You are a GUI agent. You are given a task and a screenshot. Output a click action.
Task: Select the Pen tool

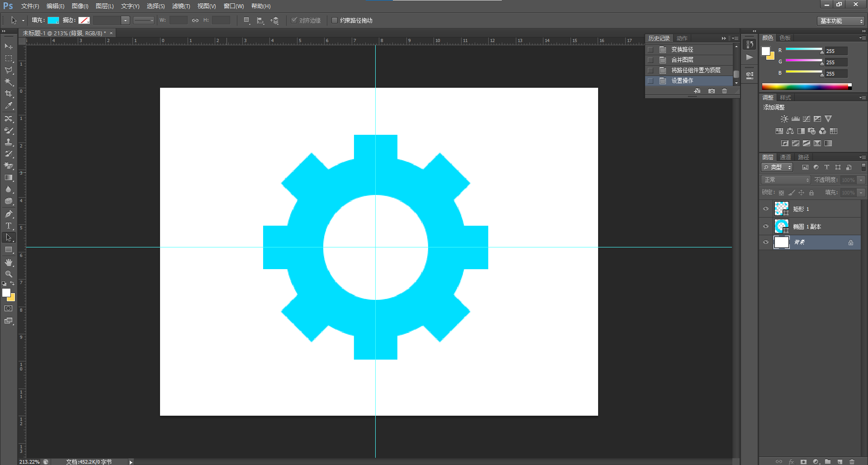tap(9, 214)
